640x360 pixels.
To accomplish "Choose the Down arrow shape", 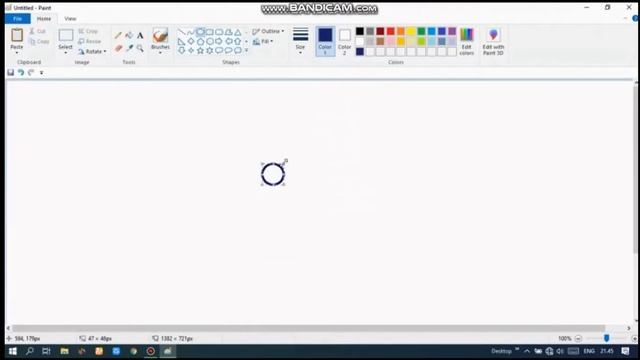I will tap(182, 51).
